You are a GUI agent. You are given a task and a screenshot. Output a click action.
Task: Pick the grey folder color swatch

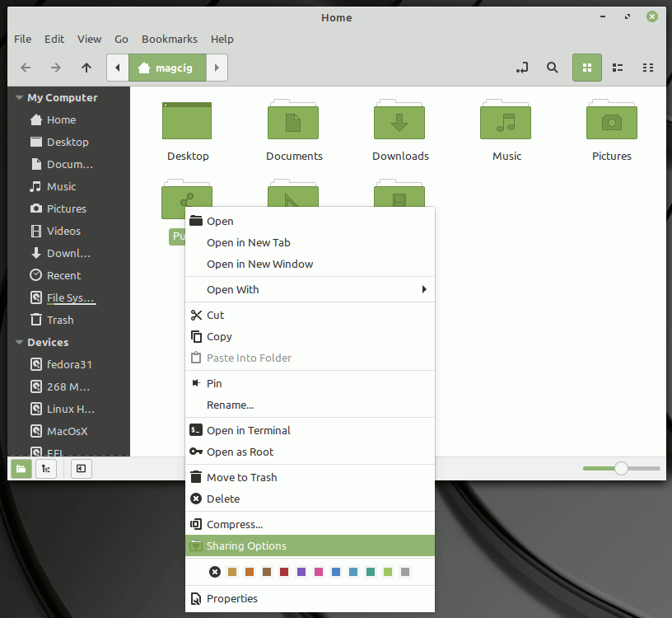click(x=405, y=572)
